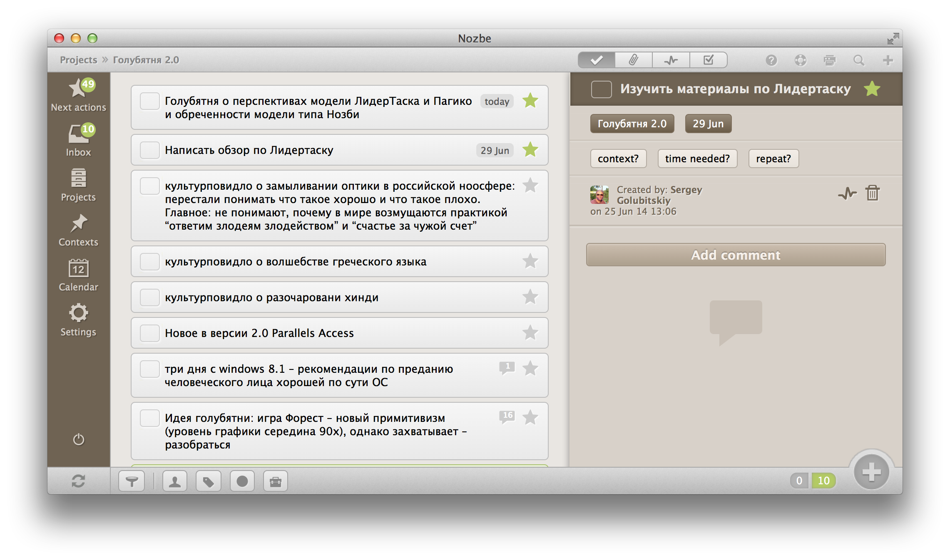Open the 'time needed?' selector
The height and width of the screenshot is (560, 950).
697,159
